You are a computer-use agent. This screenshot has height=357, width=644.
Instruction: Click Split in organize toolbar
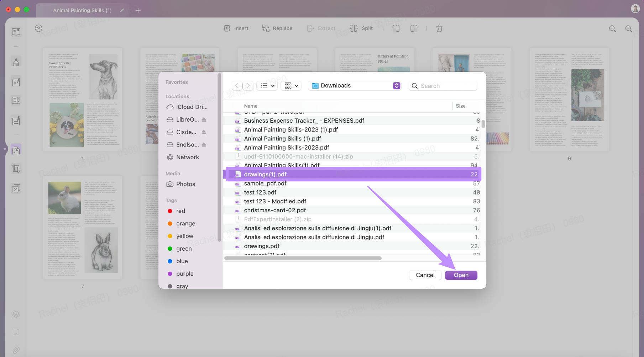tap(361, 28)
